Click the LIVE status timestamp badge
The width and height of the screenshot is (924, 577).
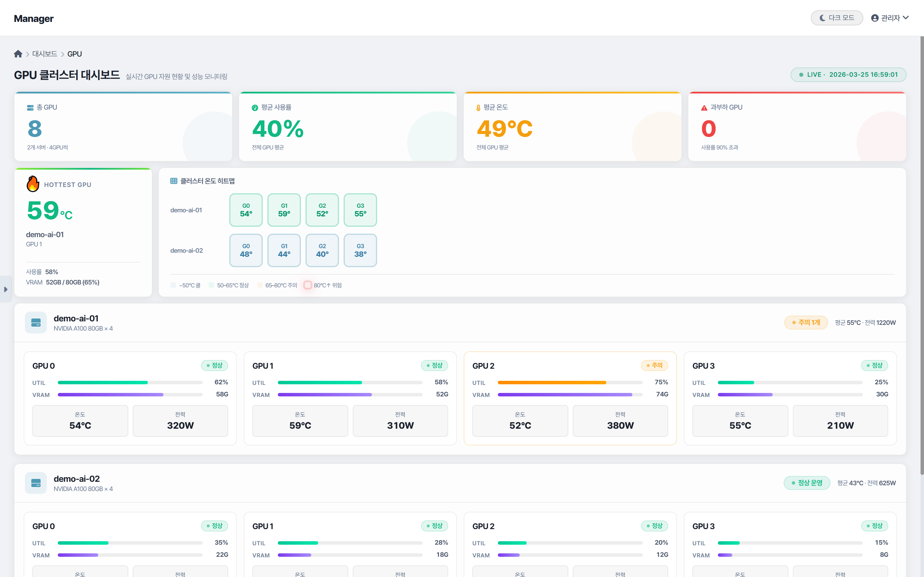point(848,74)
